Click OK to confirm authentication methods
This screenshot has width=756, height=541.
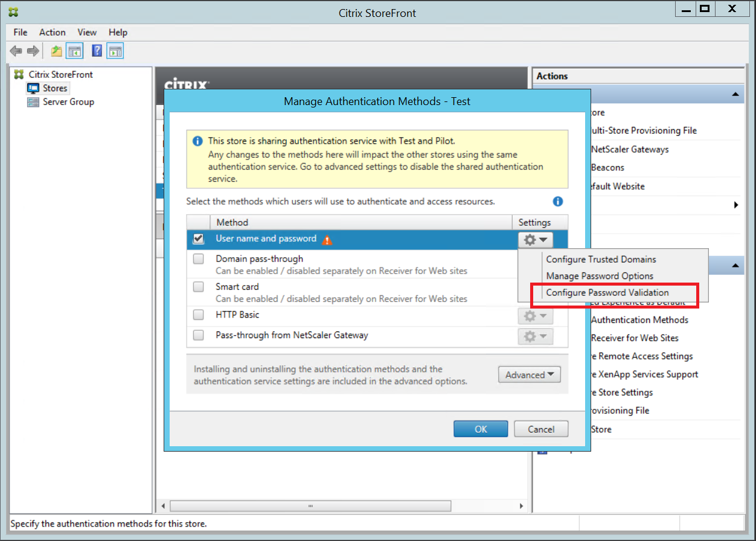pyautogui.click(x=481, y=429)
